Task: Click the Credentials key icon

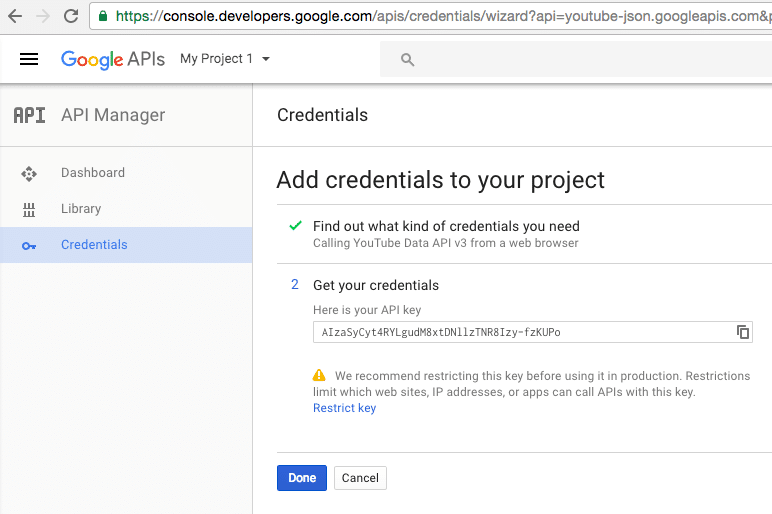Action: tap(29, 246)
